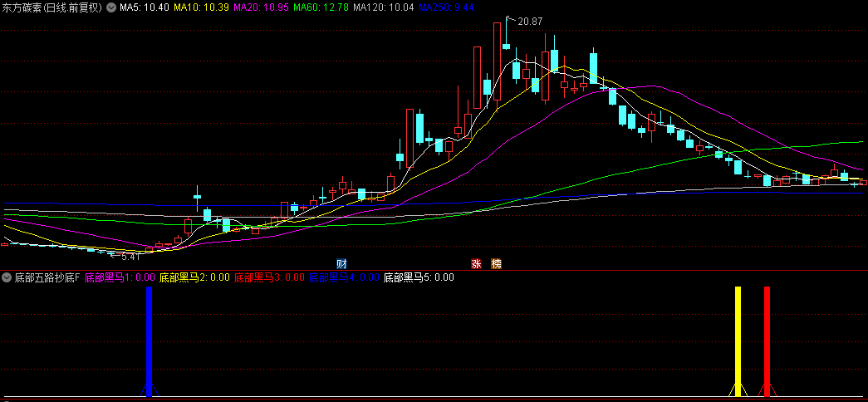Viewport: 868px width, 402px height.
Task: Click the 底部黑马5: 0.00 value
Action: [419, 277]
